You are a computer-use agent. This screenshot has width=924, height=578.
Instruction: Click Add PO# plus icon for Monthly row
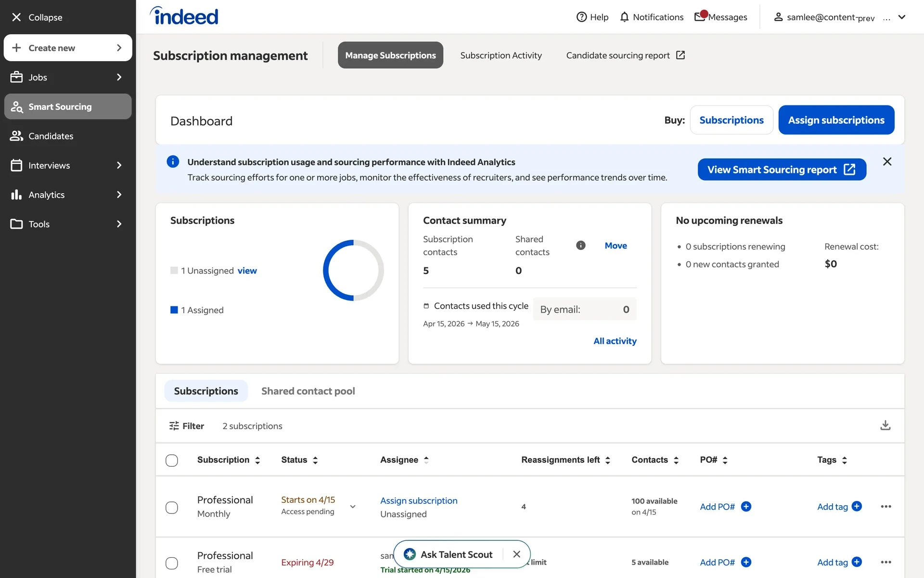(746, 506)
